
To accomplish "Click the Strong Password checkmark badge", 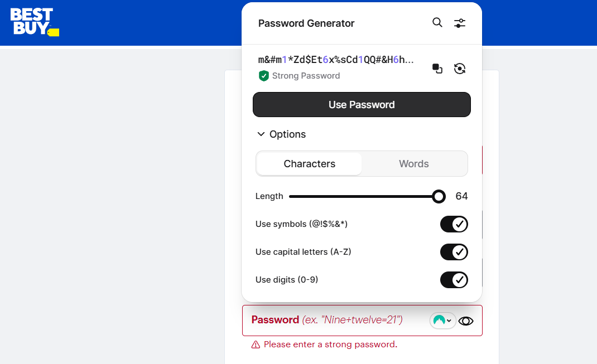I will (x=263, y=75).
